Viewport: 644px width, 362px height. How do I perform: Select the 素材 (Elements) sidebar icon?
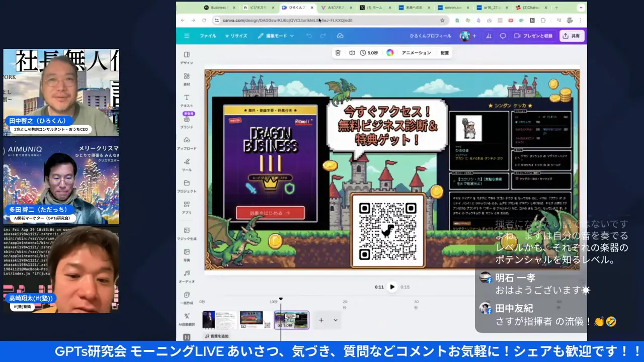187,76
